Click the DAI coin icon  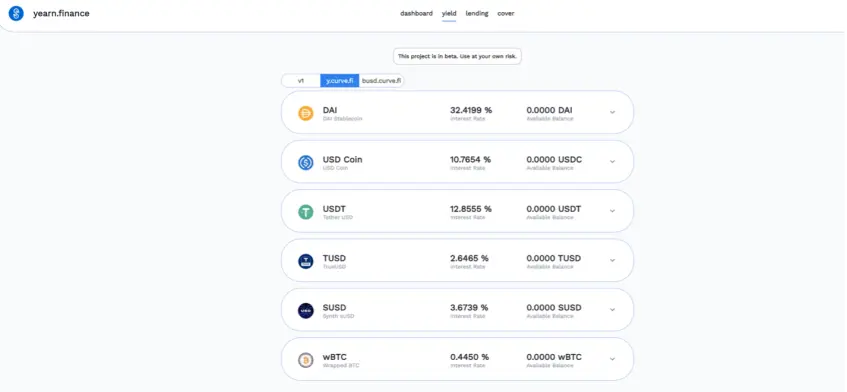(306, 113)
